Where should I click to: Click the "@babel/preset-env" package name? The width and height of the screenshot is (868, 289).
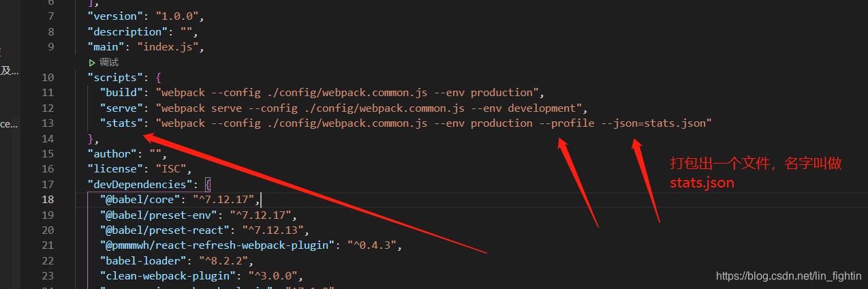pyautogui.click(x=159, y=215)
